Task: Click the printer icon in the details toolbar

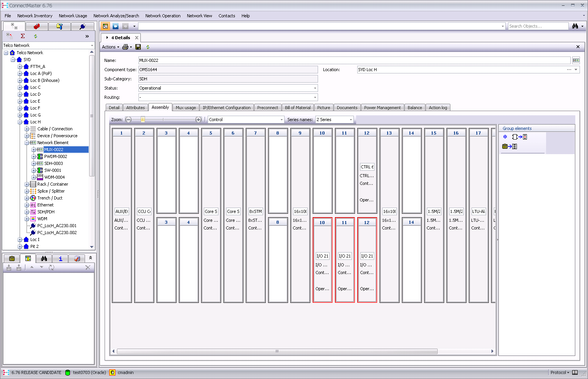Action: coord(125,47)
